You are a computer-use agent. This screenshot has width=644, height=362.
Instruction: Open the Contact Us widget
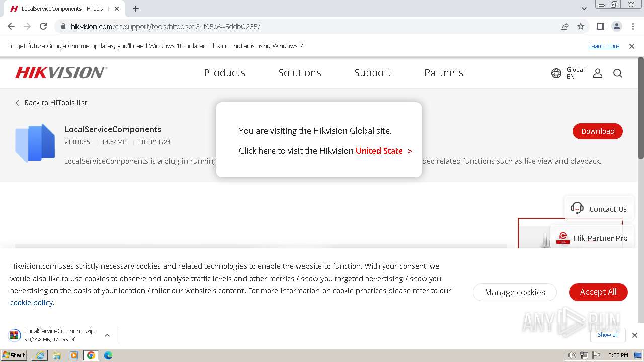(x=599, y=209)
